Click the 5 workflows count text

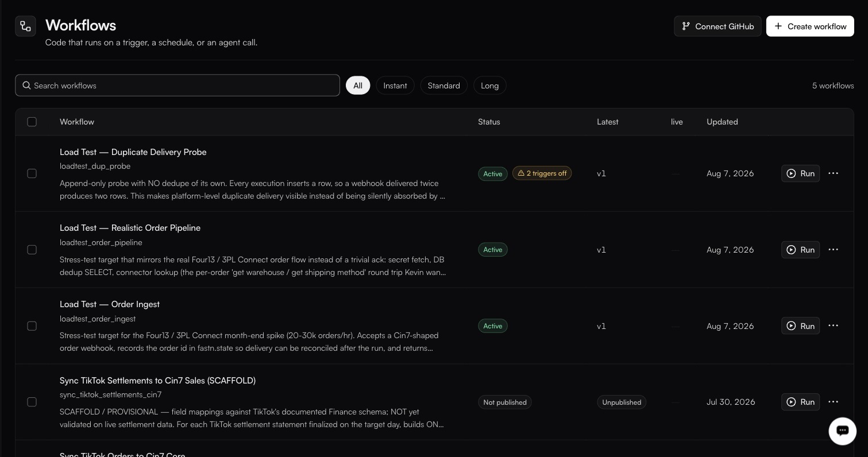tap(833, 86)
